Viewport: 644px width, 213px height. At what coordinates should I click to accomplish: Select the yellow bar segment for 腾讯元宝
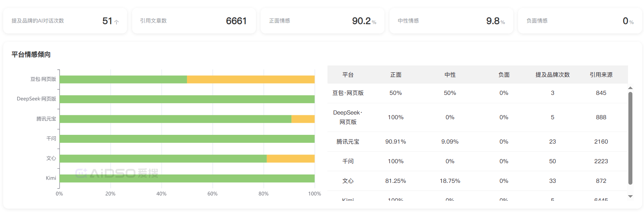click(x=303, y=119)
